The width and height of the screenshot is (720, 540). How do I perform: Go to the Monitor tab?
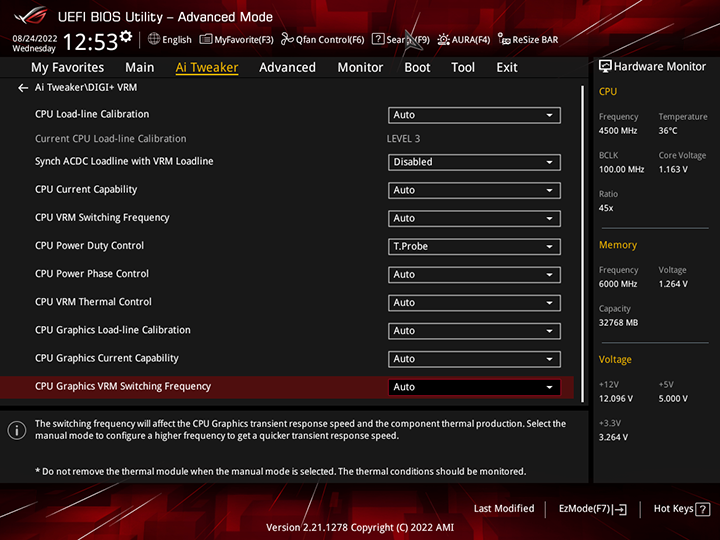pyautogui.click(x=360, y=67)
